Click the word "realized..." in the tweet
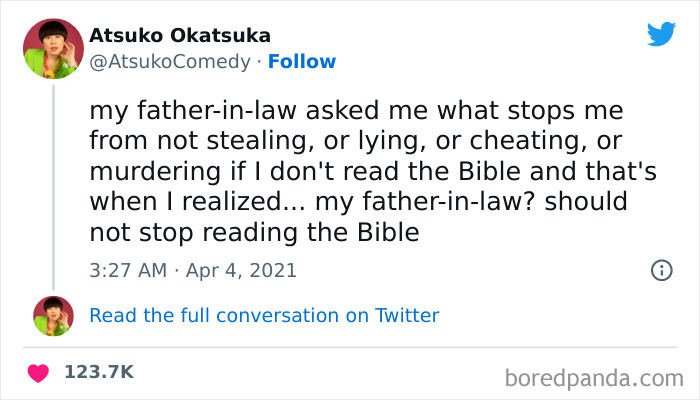 point(259,201)
